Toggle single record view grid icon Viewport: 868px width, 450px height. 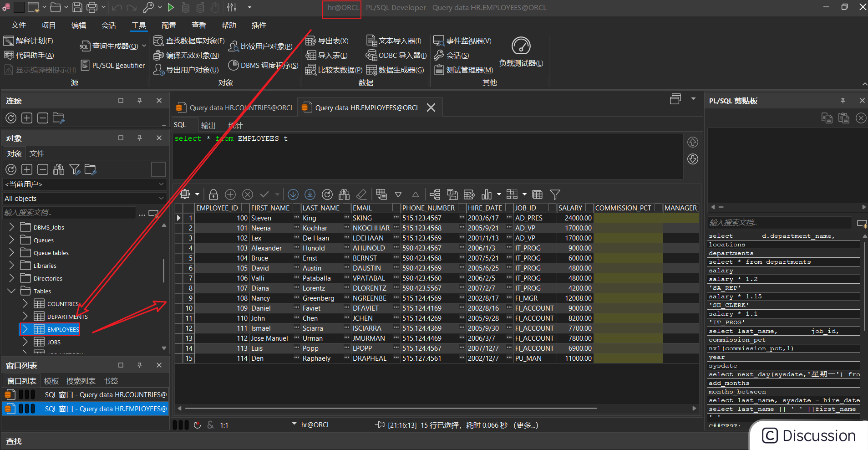click(x=538, y=194)
